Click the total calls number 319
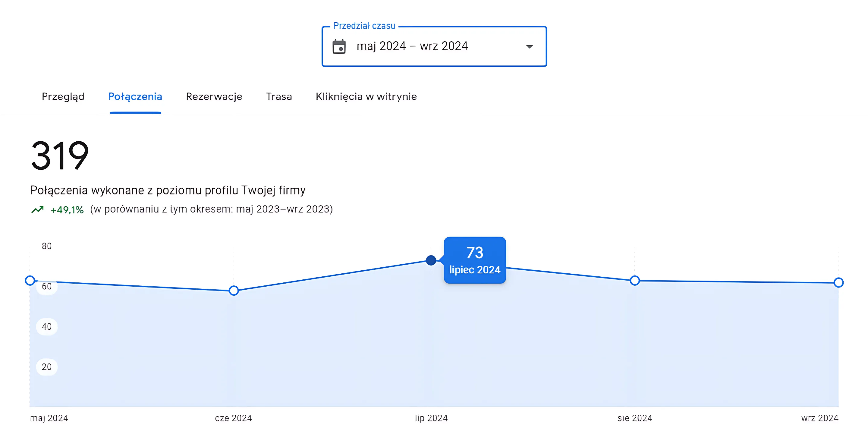The height and width of the screenshot is (434, 868). [60, 155]
